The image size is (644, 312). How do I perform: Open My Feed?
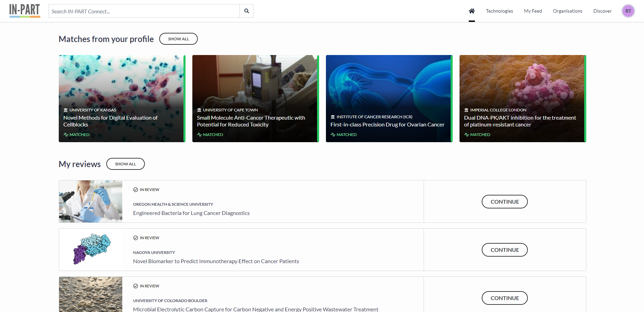click(533, 11)
